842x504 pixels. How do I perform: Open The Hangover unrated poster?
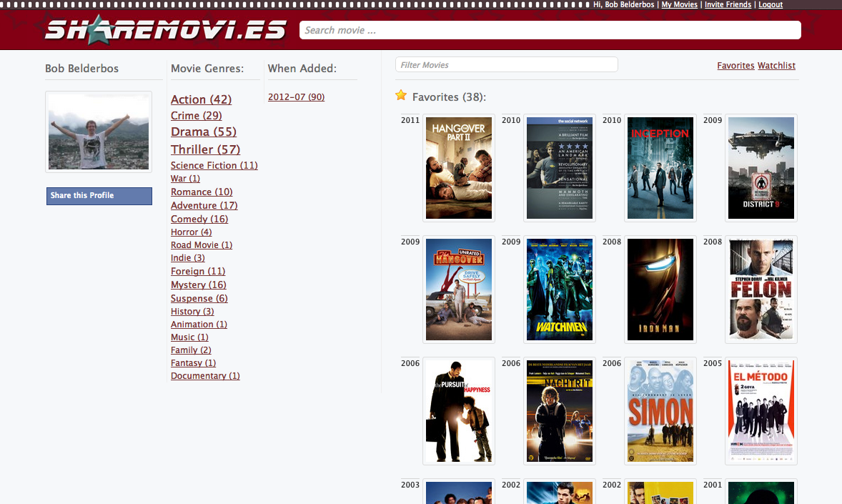(x=459, y=290)
